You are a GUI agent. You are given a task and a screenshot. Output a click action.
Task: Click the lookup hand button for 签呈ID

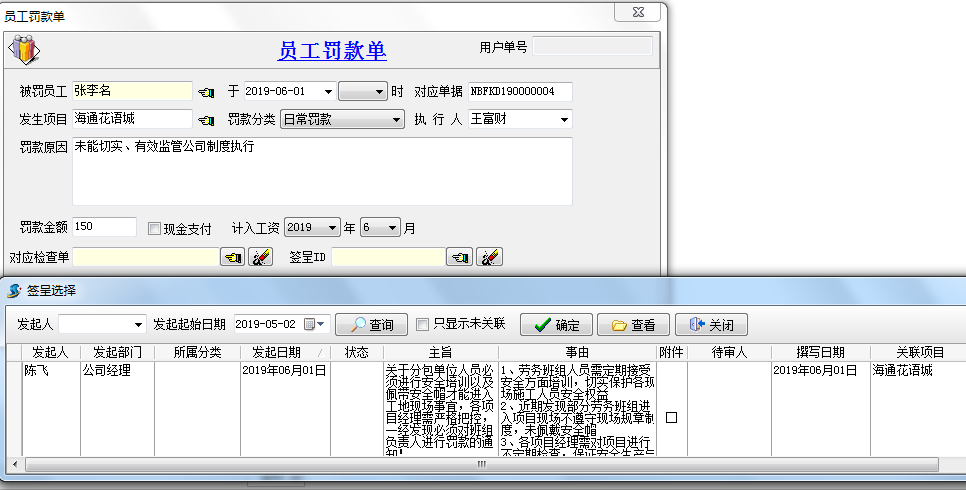[460, 257]
